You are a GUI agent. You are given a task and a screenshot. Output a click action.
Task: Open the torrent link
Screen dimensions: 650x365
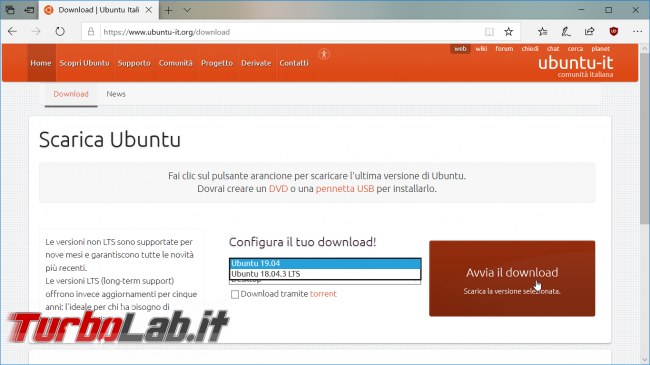323,294
